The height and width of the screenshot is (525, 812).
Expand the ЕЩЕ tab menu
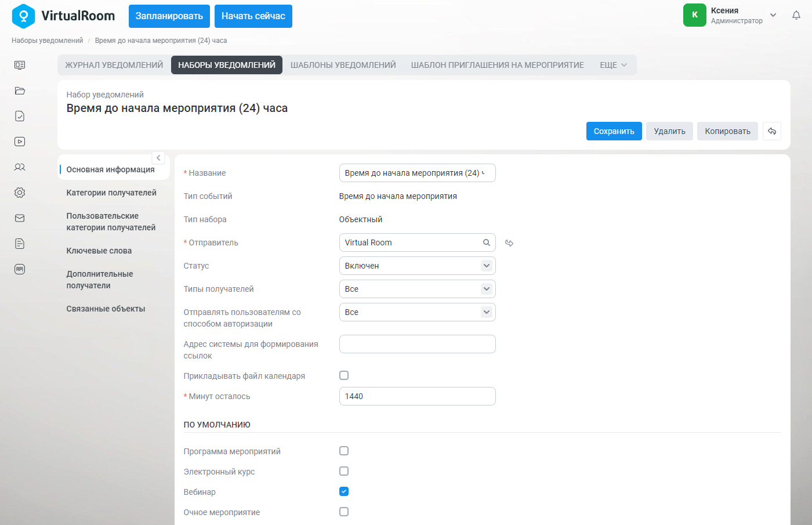613,65
